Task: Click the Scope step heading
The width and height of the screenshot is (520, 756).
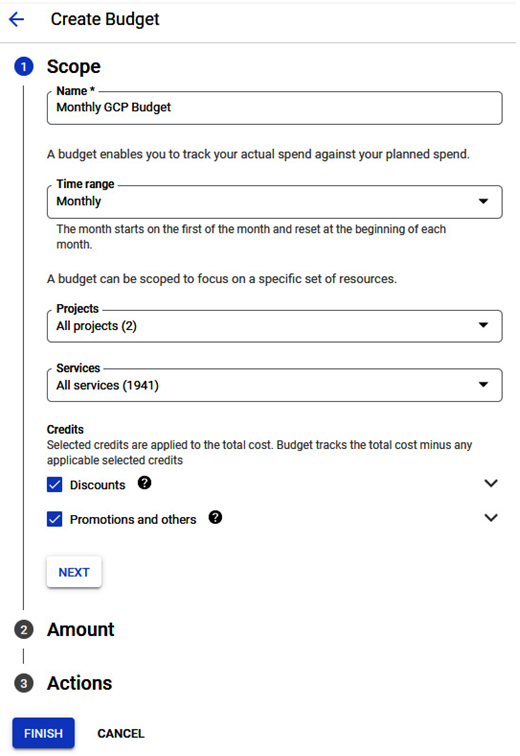Action: click(74, 67)
